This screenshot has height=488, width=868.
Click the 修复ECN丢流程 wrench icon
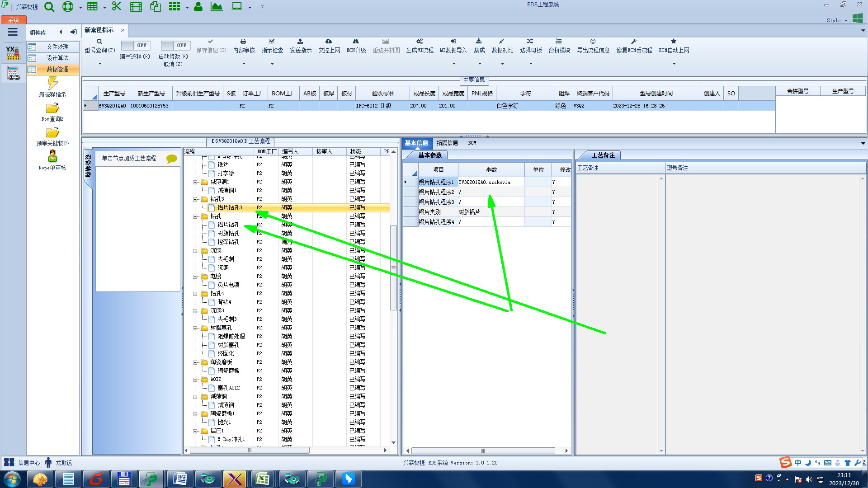click(x=634, y=42)
